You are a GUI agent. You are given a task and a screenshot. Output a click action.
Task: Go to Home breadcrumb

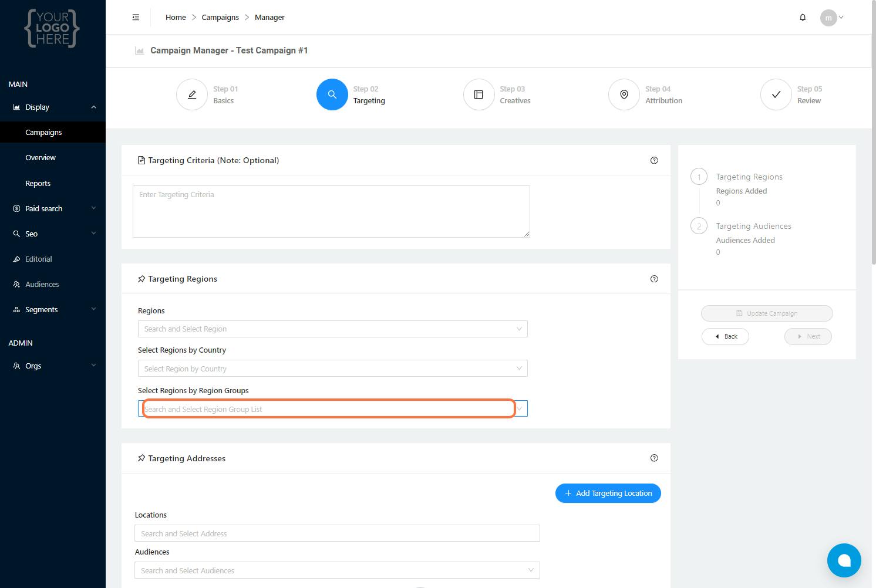[x=176, y=18]
